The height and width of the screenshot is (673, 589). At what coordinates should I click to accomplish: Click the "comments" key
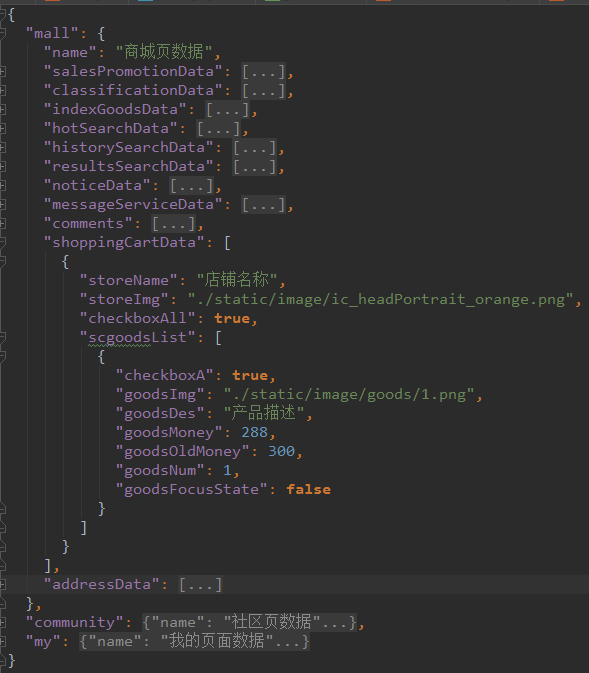88,224
